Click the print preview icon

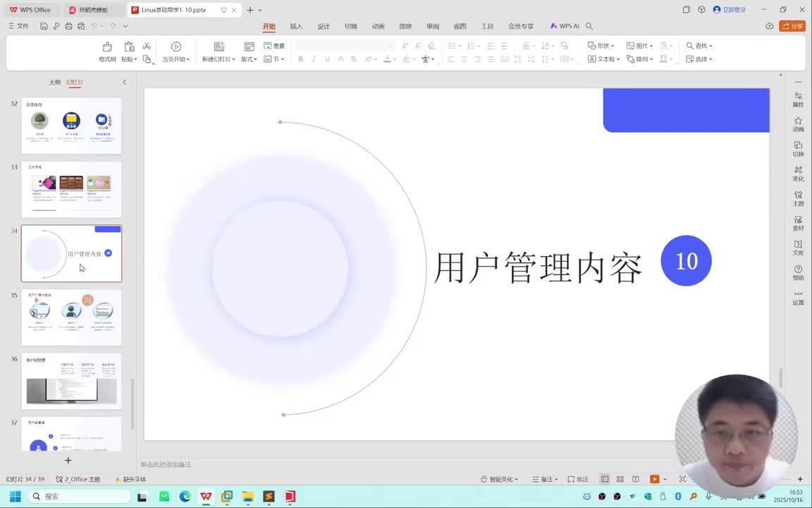tap(81, 26)
